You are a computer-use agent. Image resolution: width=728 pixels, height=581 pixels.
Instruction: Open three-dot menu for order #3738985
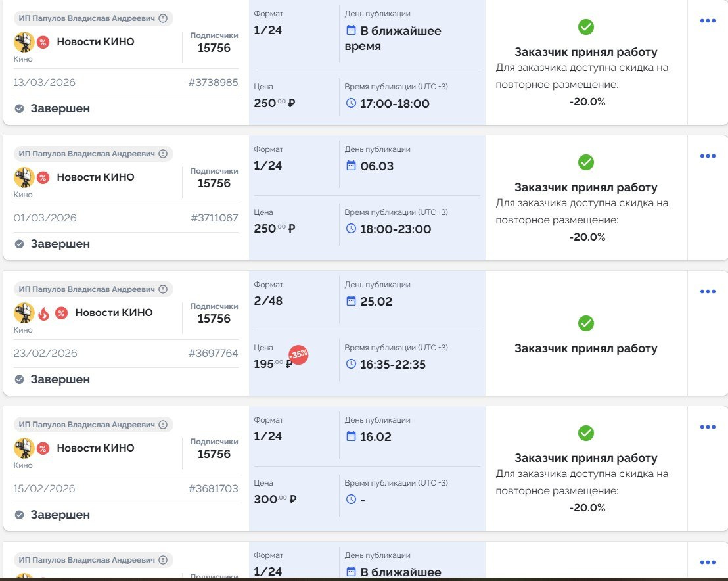[708, 21]
